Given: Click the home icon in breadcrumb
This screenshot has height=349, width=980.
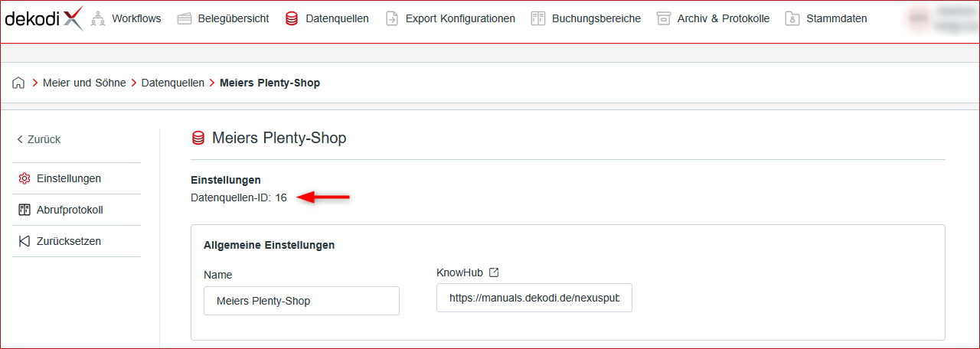Looking at the screenshot, I should click(x=18, y=83).
